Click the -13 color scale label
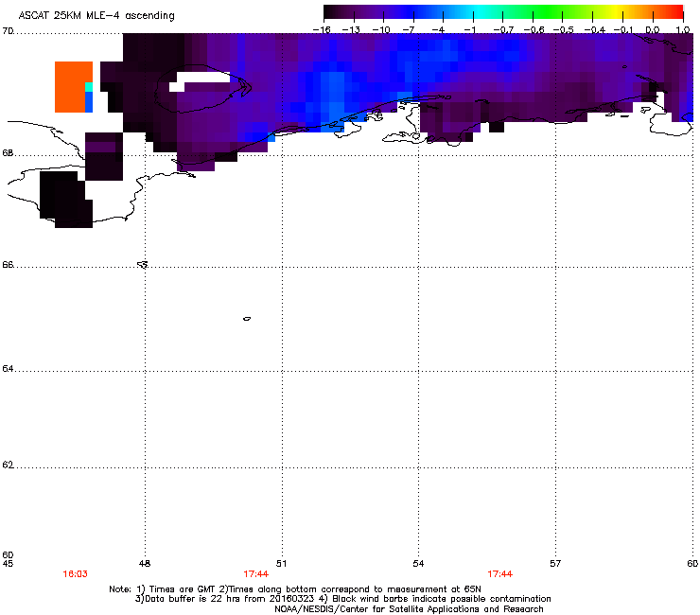The width and height of the screenshot is (700, 615). coord(351,30)
